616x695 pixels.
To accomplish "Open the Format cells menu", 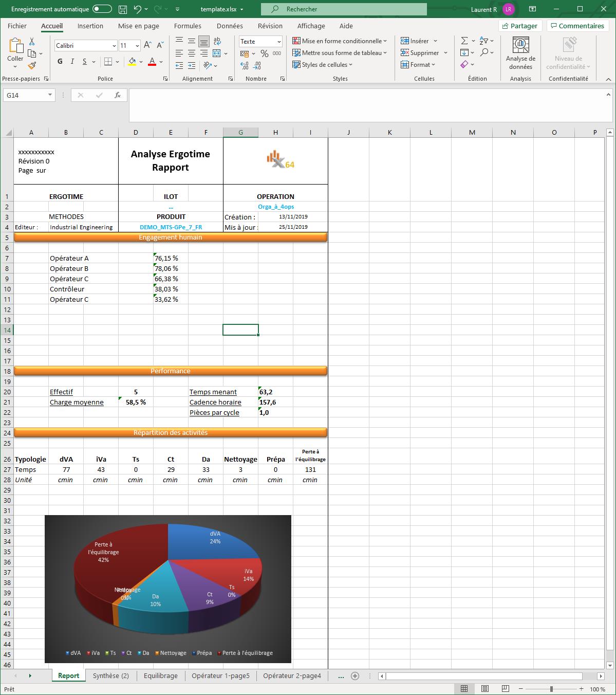I will (418, 65).
